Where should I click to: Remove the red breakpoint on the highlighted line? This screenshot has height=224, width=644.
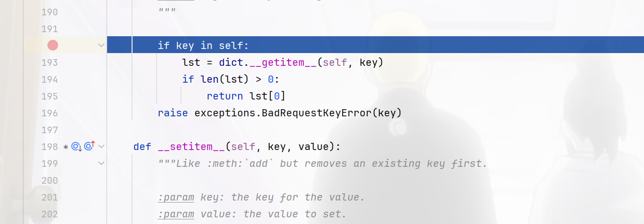click(x=53, y=45)
